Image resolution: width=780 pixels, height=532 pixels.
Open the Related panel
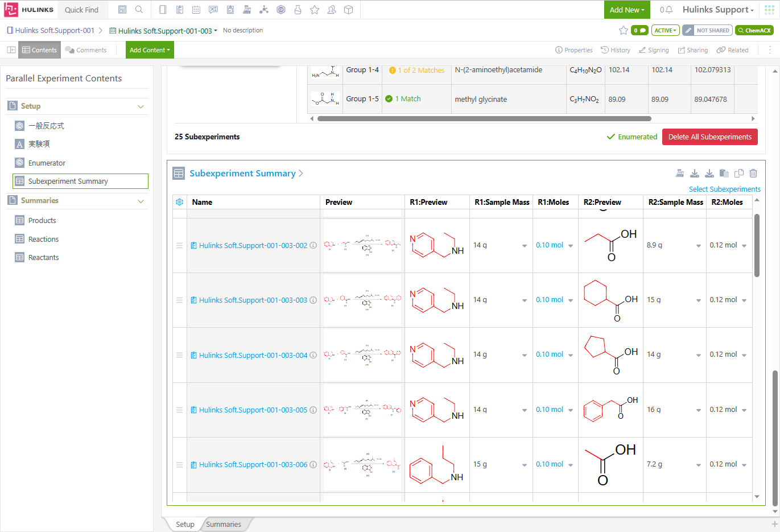[x=733, y=50]
